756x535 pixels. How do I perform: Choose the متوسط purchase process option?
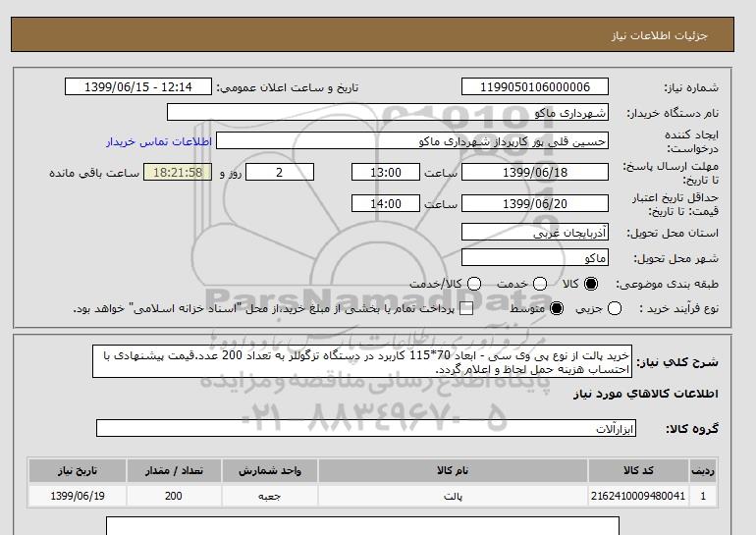(x=557, y=308)
